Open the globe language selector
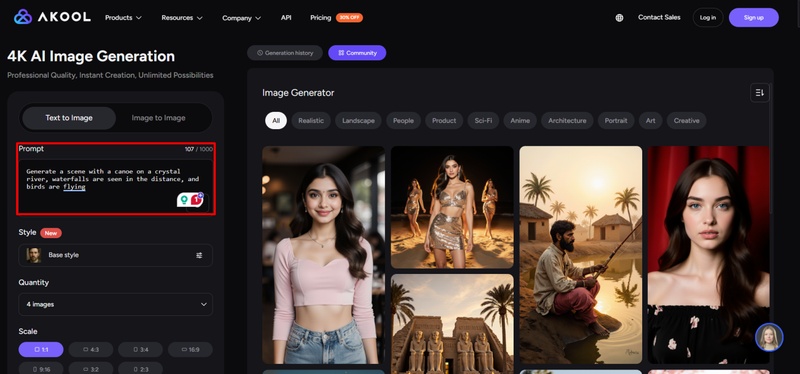 [619, 18]
